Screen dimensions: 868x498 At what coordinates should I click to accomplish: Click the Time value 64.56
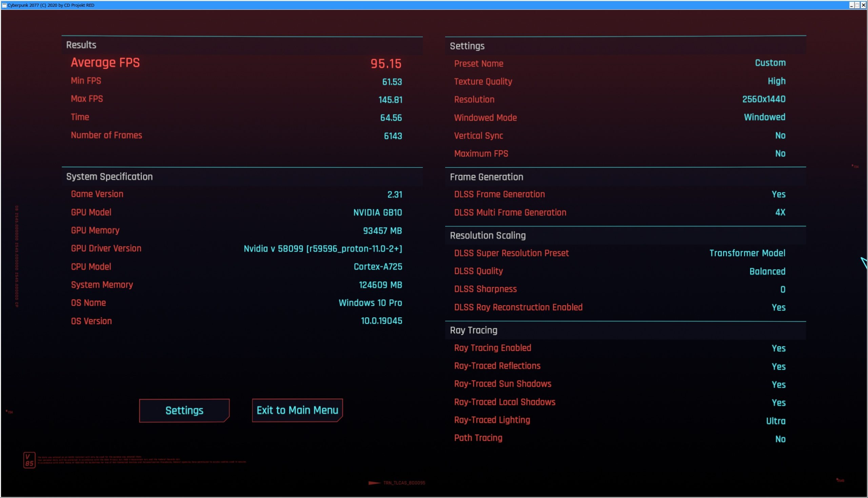391,118
